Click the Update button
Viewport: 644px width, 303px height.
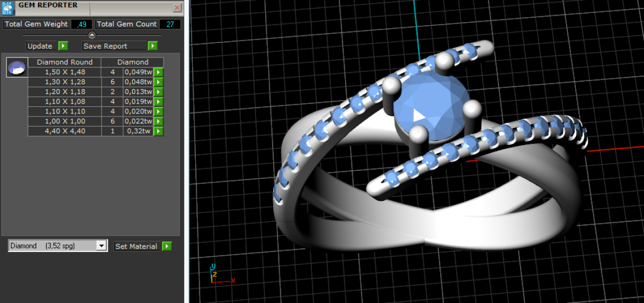pos(41,46)
